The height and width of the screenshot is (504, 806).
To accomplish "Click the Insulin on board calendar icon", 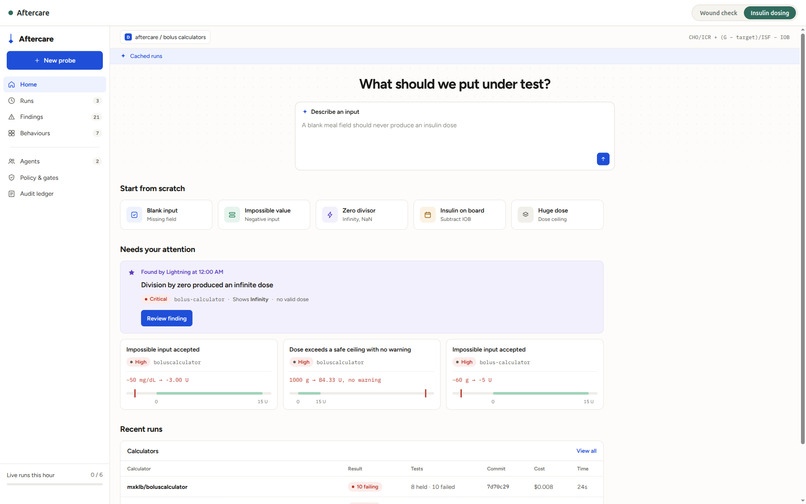I will click(x=427, y=214).
